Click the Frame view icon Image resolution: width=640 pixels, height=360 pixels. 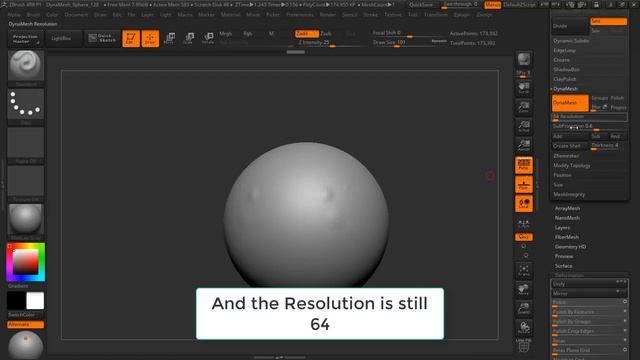pos(524,270)
